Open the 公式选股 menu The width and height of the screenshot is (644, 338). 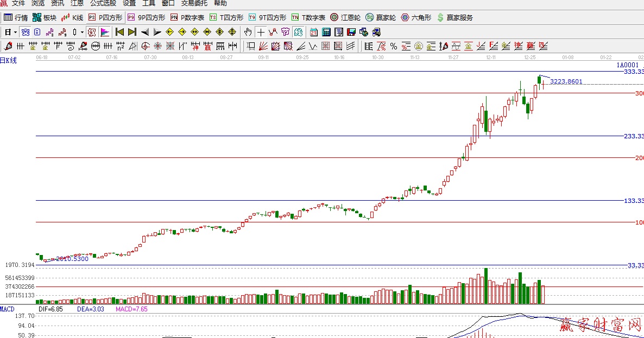(x=103, y=3)
